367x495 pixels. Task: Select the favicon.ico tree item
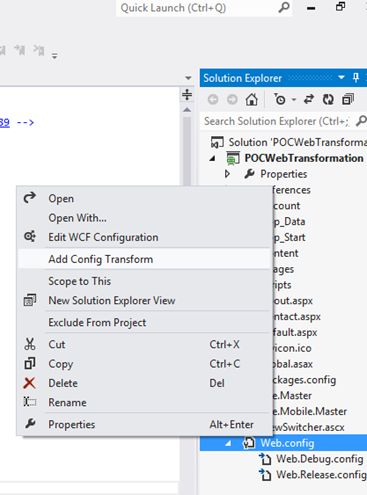[292, 348]
